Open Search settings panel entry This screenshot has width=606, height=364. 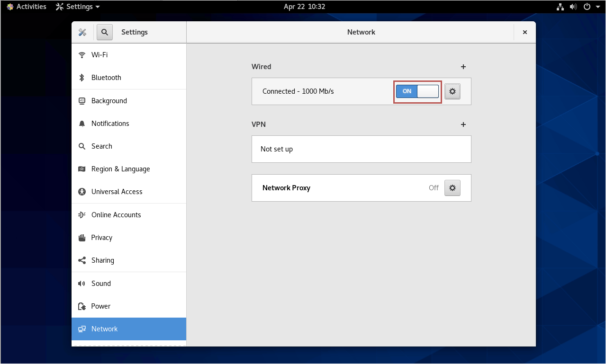(x=129, y=146)
